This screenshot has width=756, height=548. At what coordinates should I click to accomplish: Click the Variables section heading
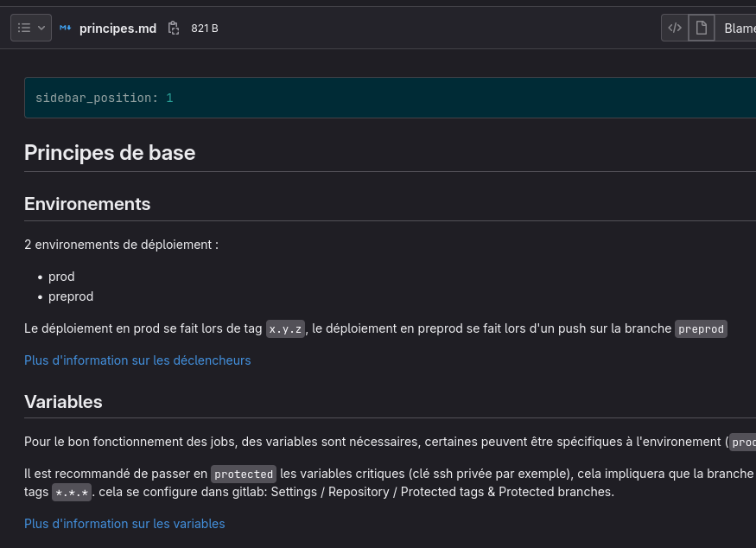(63, 402)
